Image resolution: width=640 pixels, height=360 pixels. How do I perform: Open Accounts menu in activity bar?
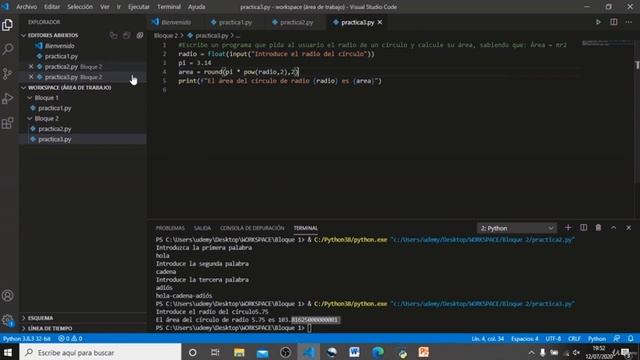click(7, 296)
